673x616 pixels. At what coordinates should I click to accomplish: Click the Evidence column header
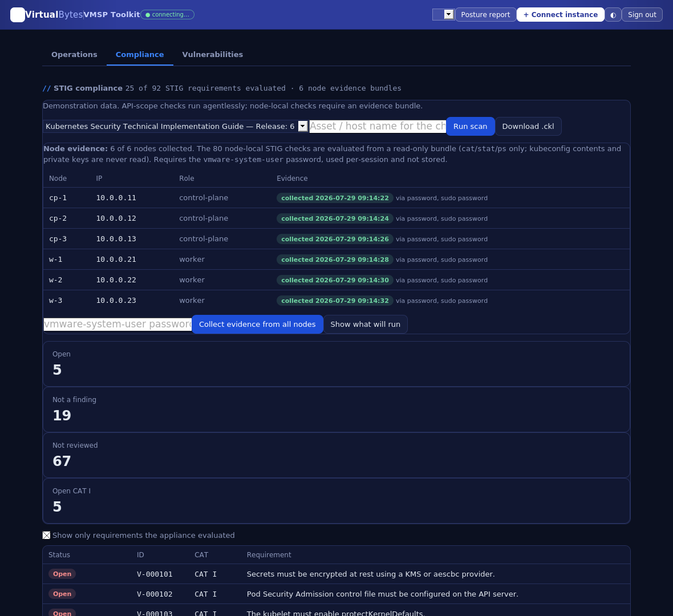(292, 178)
